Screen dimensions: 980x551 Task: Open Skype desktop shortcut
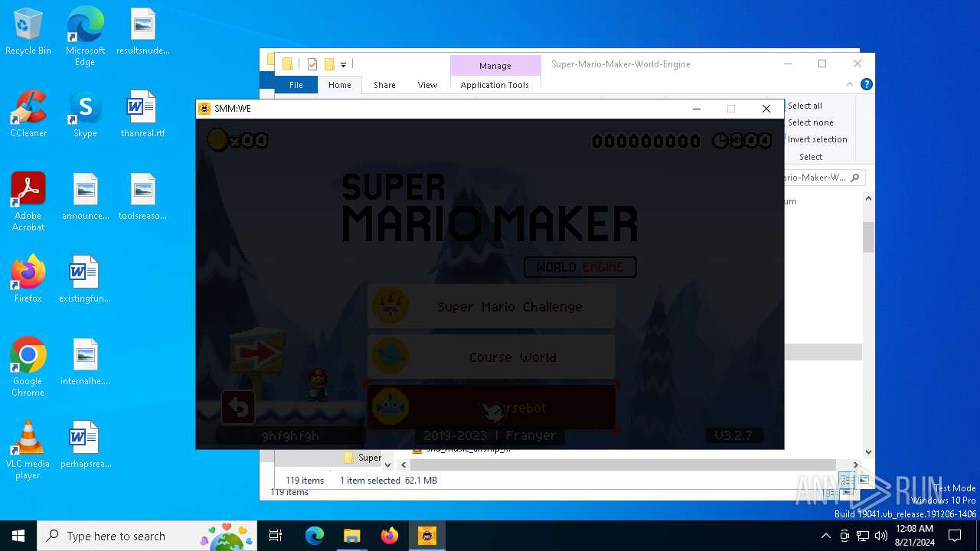pyautogui.click(x=85, y=114)
